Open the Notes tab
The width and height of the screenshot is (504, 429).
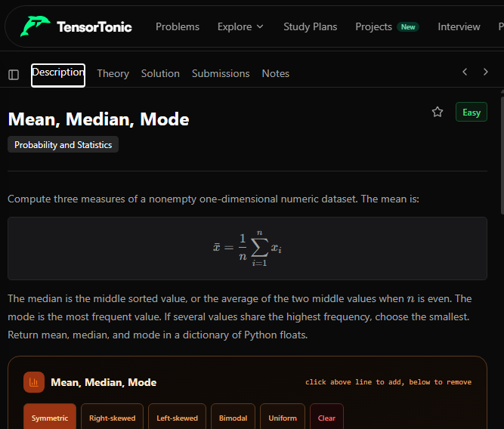(x=276, y=73)
